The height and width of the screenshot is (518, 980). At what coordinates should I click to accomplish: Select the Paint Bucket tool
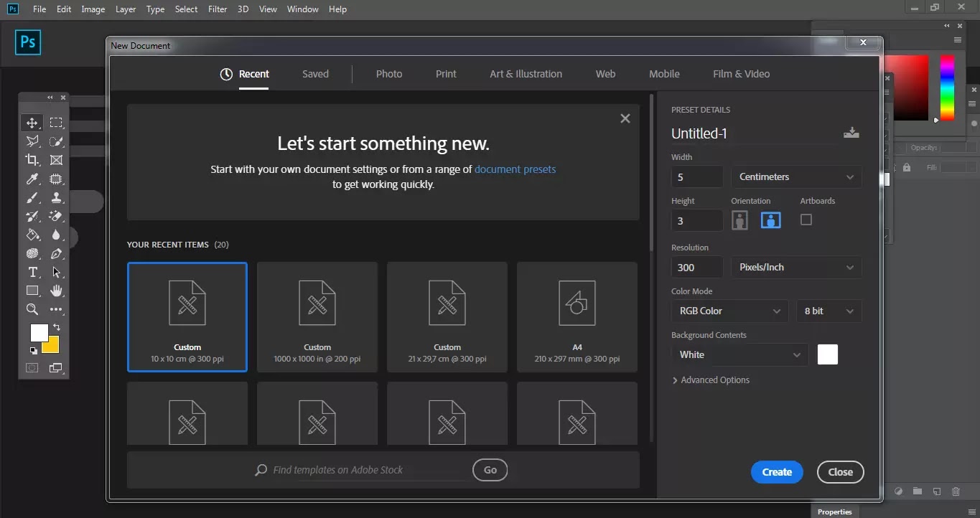[x=32, y=235]
